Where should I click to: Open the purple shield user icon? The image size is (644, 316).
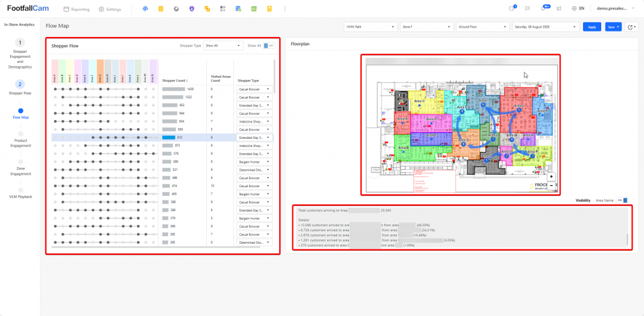pos(192,9)
